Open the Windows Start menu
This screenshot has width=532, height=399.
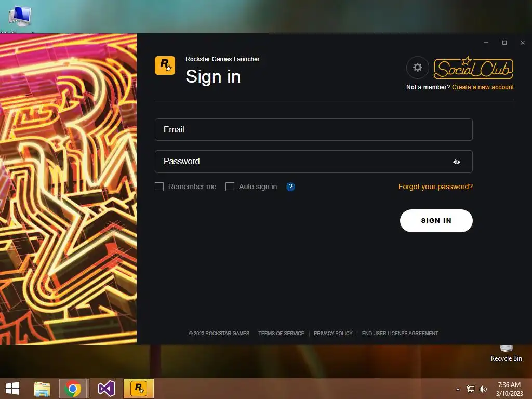[12, 389]
